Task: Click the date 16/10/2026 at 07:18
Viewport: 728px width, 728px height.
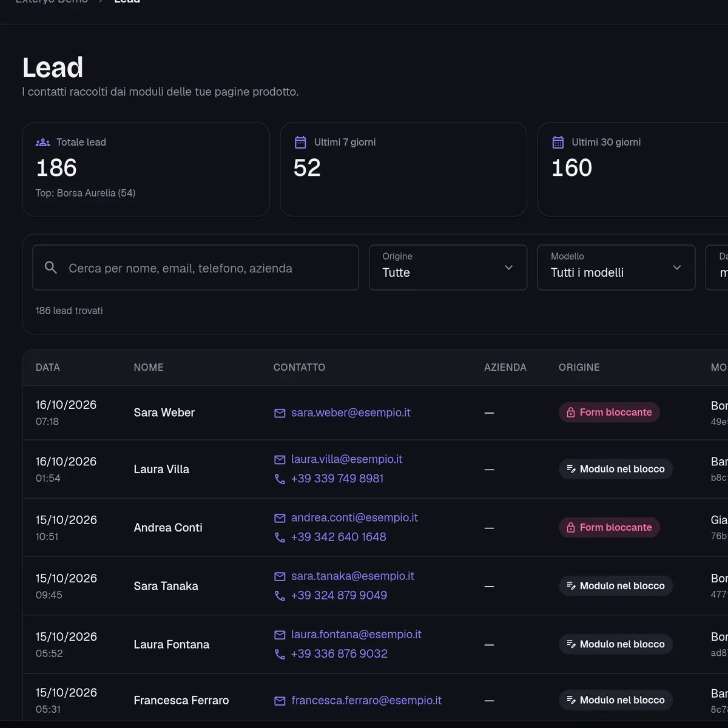Action: point(66,405)
